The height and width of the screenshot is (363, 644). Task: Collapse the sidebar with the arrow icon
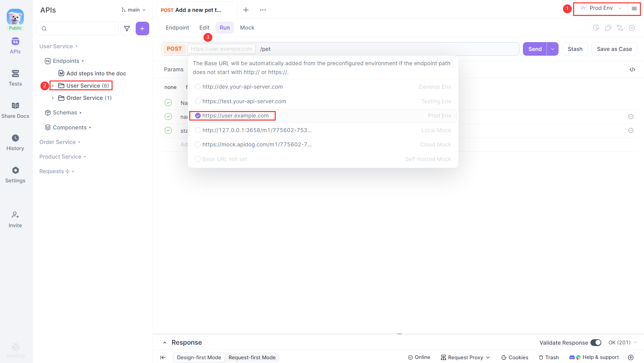163,357
